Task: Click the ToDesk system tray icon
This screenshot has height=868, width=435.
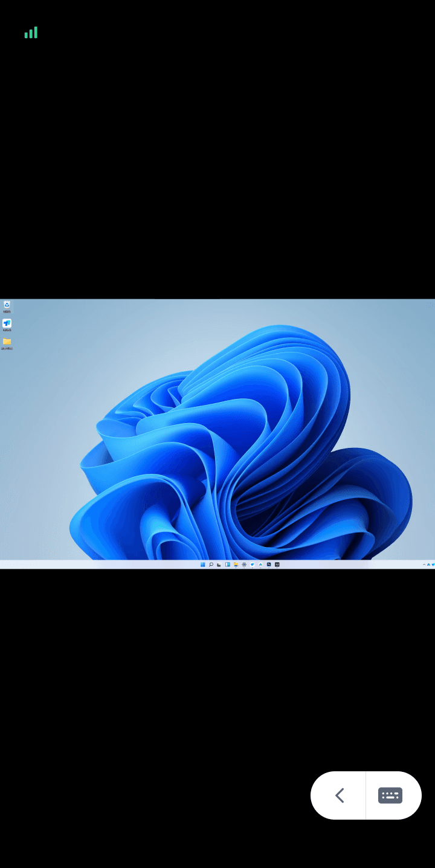Action: (x=433, y=565)
